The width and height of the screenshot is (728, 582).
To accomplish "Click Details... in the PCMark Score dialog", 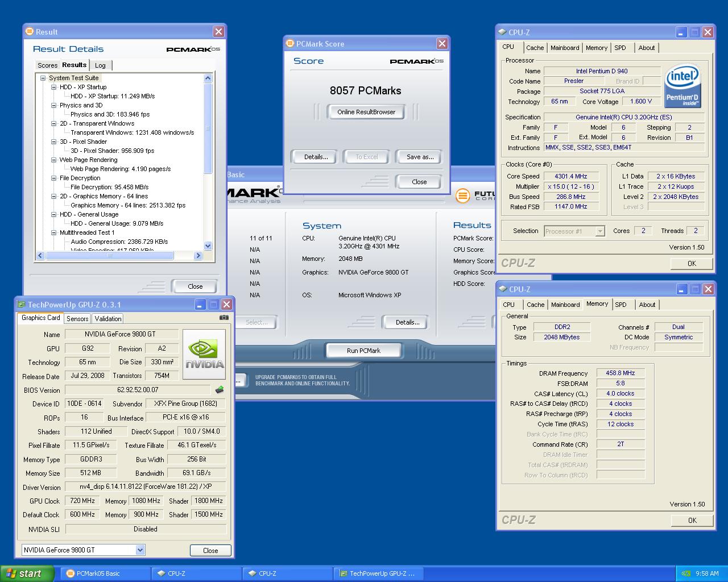I will [316, 157].
